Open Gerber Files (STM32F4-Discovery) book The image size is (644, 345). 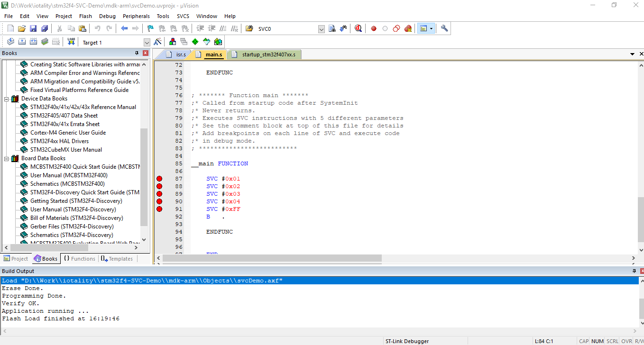click(x=72, y=227)
